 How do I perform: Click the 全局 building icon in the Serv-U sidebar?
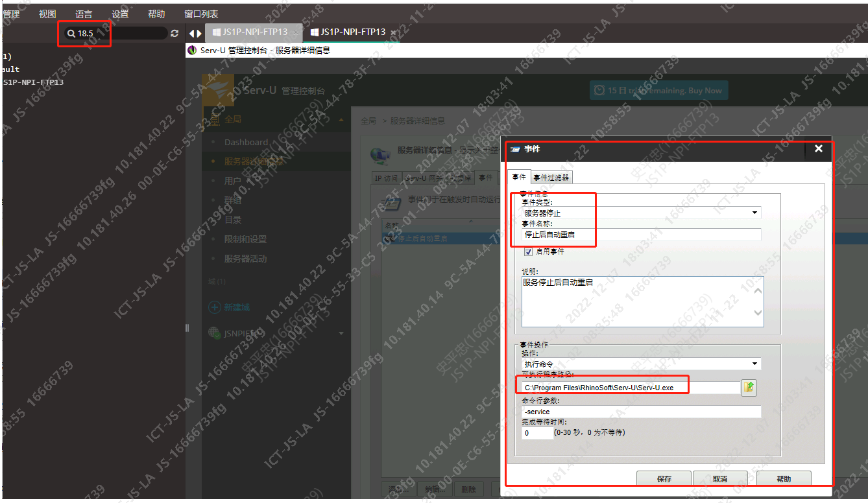pos(215,119)
